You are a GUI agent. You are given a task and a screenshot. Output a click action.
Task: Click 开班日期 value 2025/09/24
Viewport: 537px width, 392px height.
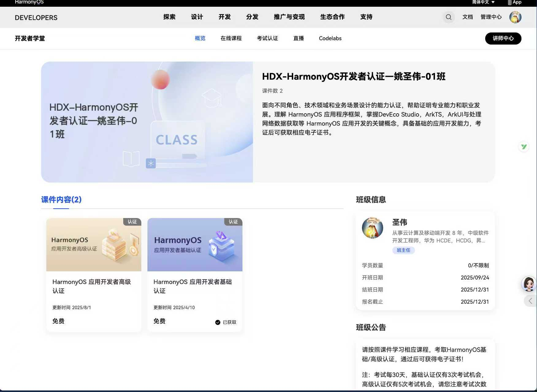pos(475,277)
